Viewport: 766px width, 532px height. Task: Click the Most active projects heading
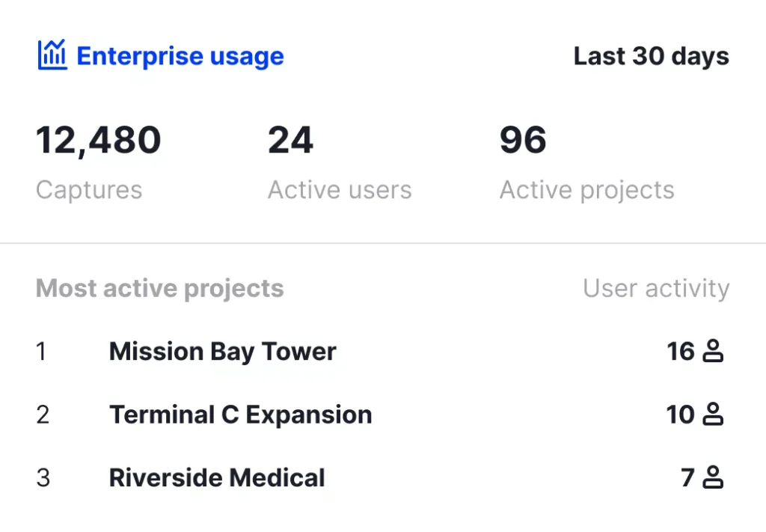[160, 289]
